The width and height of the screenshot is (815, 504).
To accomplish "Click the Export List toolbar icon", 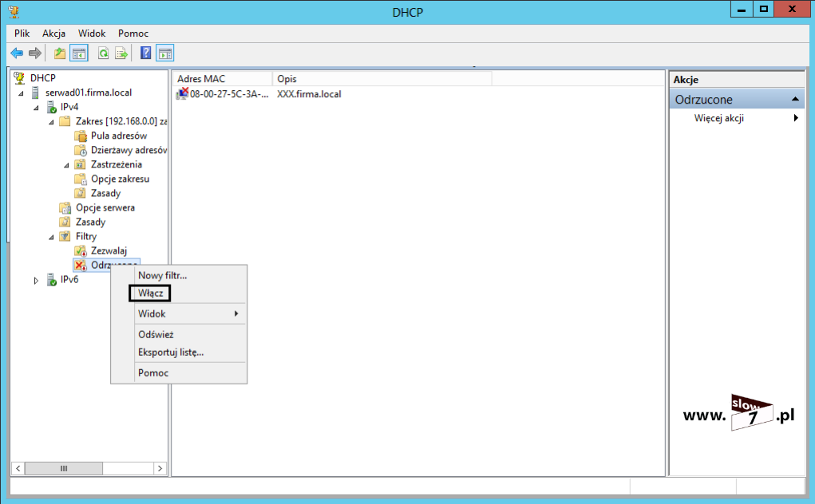I will coord(121,53).
